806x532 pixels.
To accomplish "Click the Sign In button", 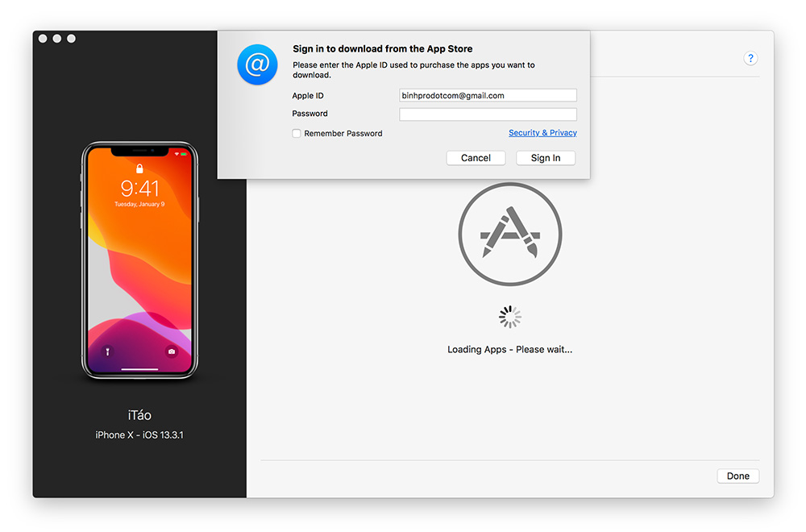I will (x=546, y=158).
